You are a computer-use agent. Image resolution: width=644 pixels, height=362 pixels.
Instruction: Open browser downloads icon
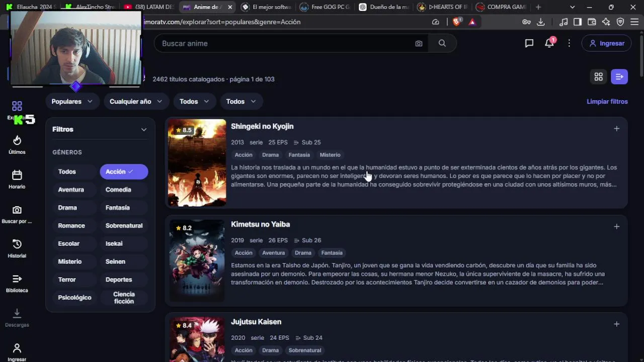tap(541, 22)
